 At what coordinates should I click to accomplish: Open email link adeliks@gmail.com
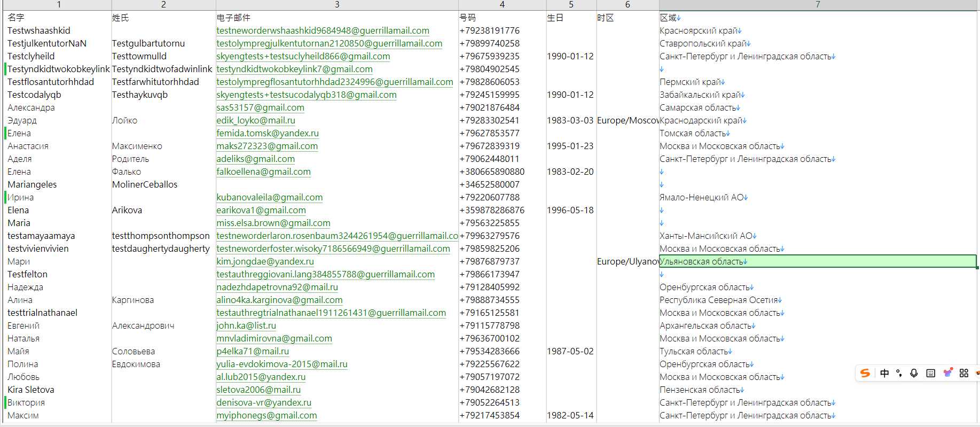coord(255,159)
